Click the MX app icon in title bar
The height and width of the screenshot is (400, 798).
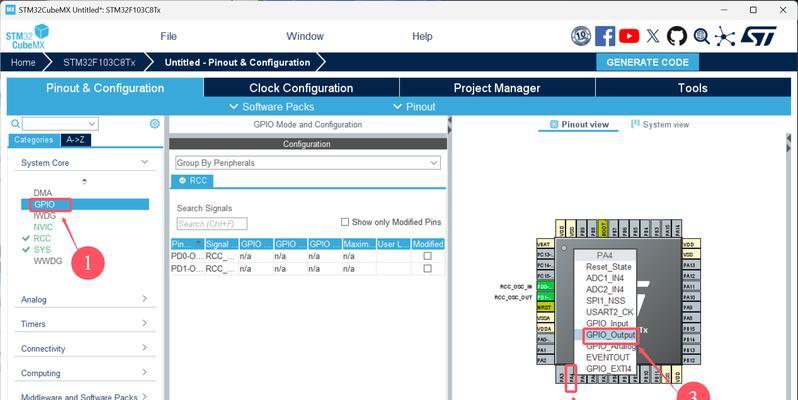(10, 10)
